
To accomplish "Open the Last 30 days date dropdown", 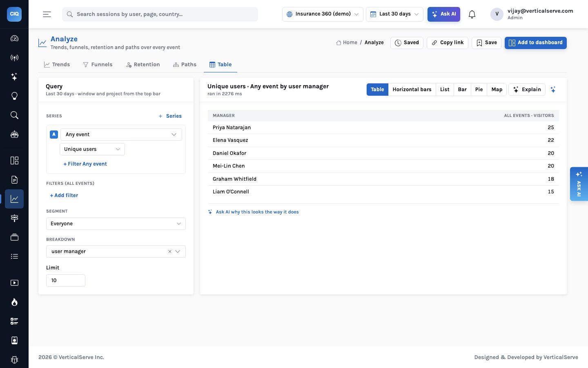I will tap(394, 14).
